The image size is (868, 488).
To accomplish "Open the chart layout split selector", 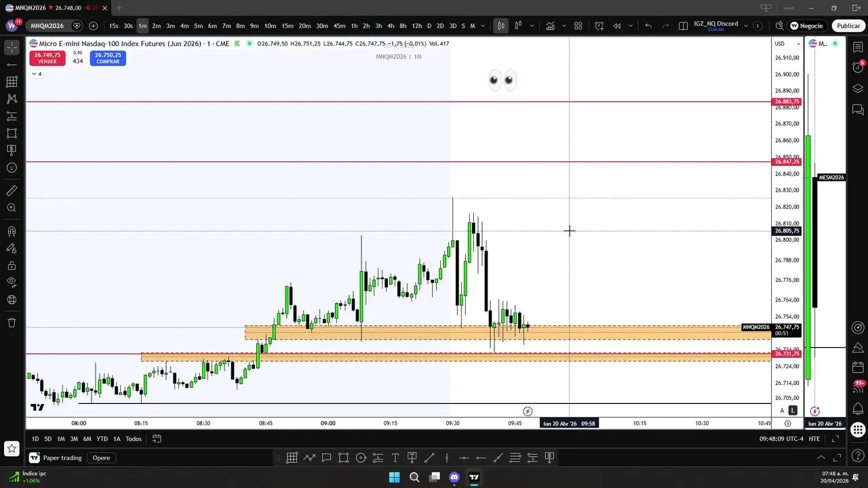I will 683,26.
